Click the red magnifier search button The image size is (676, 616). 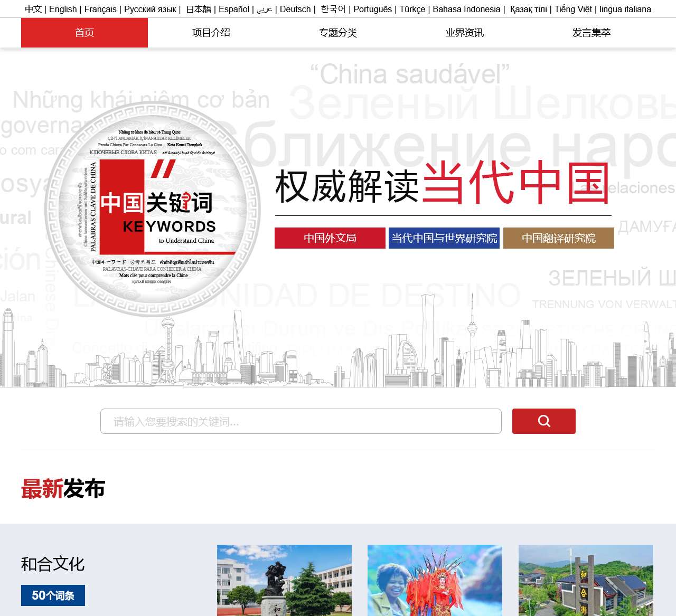coord(543,421)
